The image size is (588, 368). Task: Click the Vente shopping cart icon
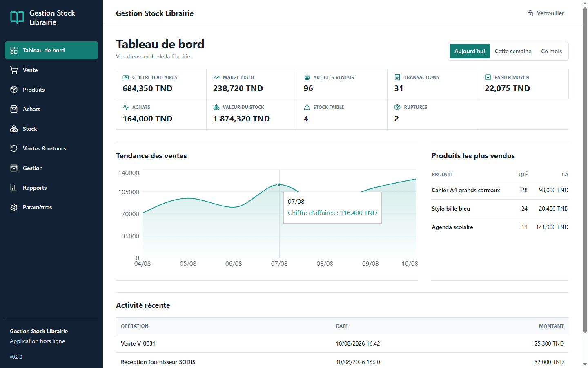[x=14, y=70]
